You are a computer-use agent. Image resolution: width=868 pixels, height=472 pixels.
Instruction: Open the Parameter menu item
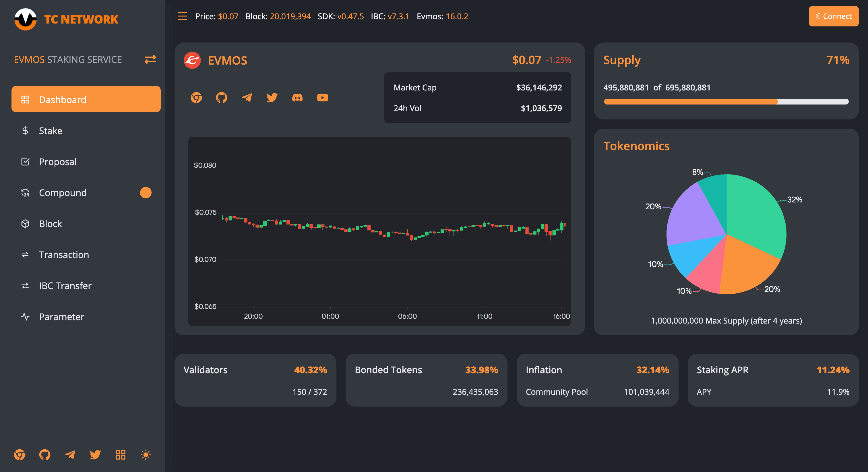tap(86, 317)
